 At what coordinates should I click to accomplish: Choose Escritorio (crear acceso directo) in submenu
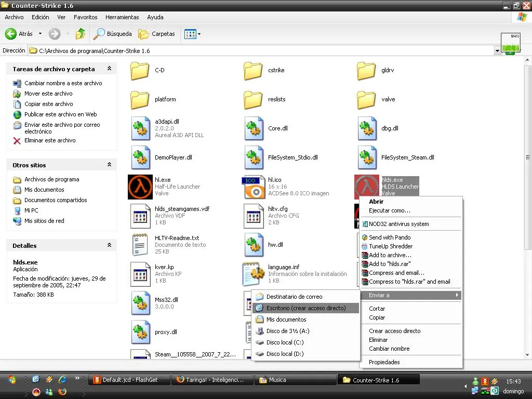click(x=305, y=308)
